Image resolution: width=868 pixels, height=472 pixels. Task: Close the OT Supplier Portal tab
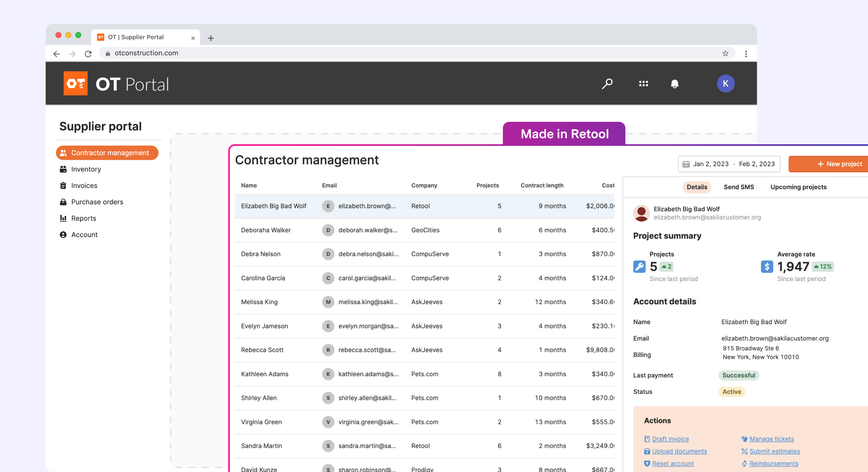(193, 38)
